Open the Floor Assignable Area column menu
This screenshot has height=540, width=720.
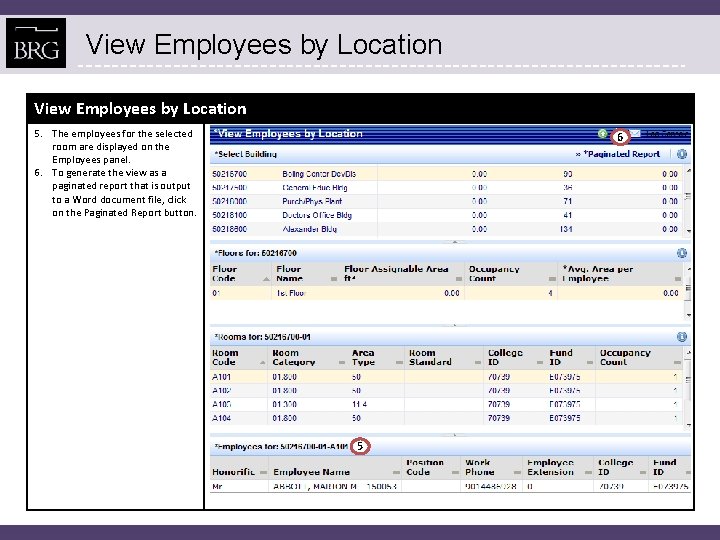[x=459, y=279]
